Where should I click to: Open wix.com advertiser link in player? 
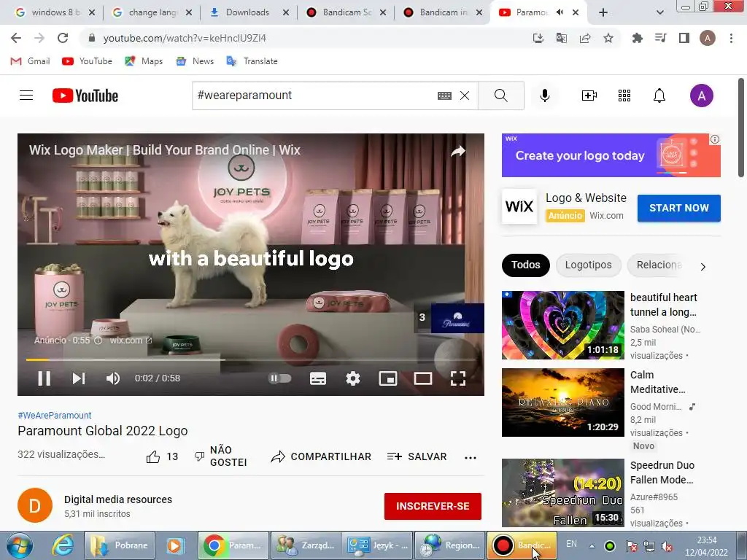point(131,341)
